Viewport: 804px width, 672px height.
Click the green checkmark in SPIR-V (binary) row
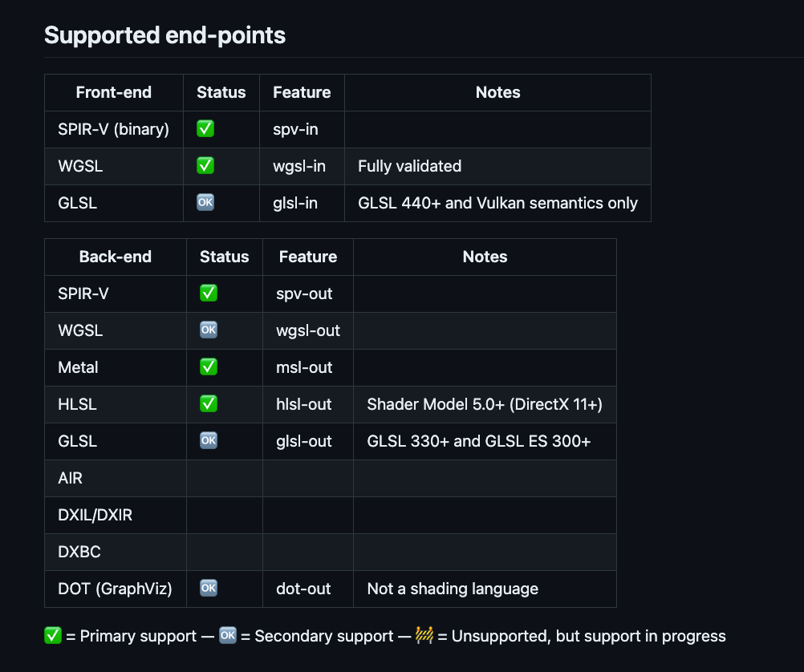click(x=205, y=129)
